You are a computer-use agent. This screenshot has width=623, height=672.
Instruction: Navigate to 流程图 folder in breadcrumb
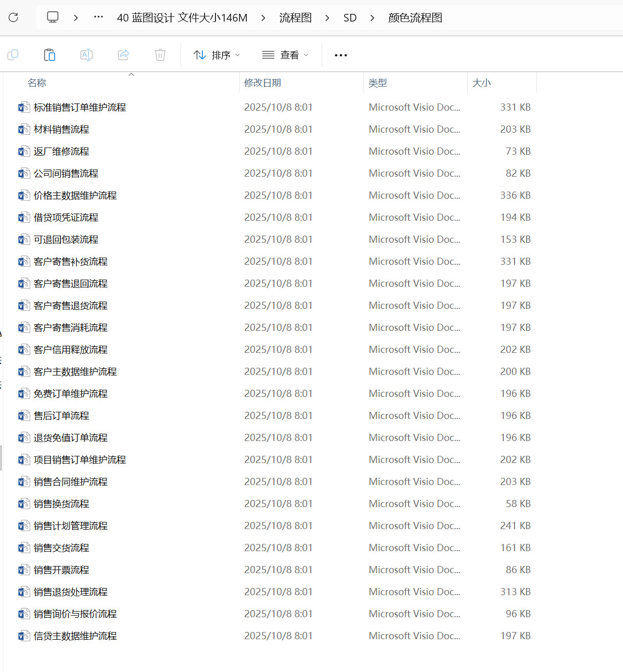(295, 18)
